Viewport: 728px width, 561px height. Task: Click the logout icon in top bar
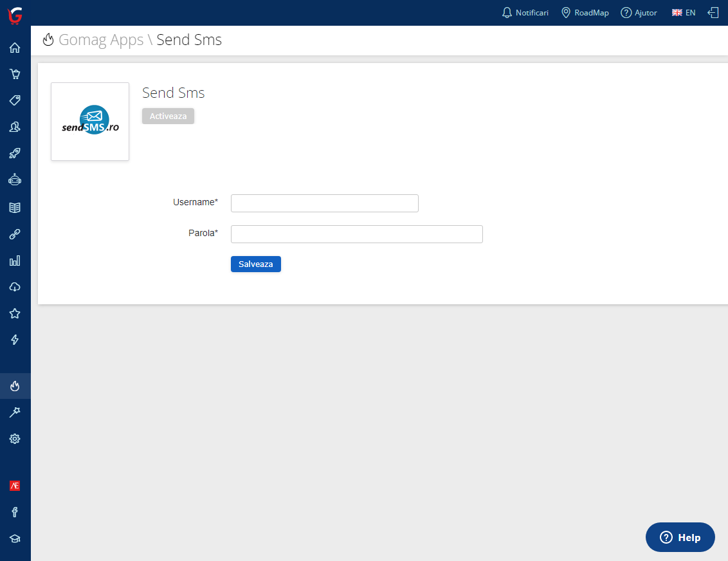(x=713, y=12)
